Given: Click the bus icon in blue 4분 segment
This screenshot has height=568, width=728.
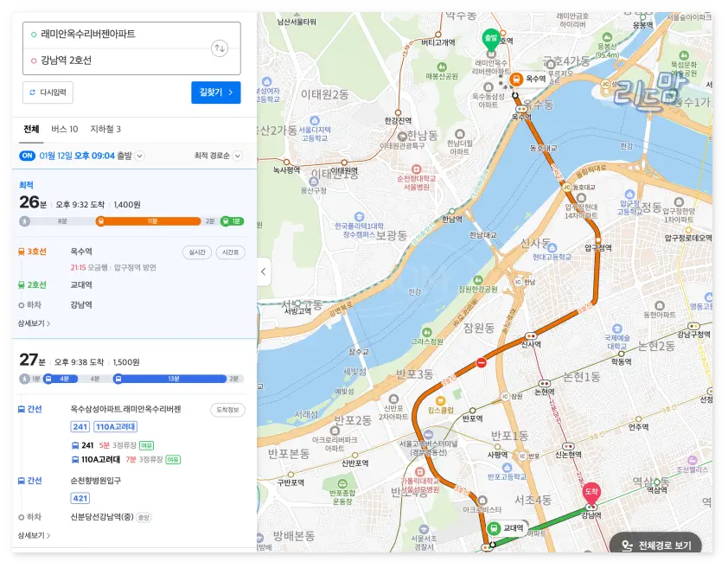Looking at the screenshot, I should (x=48, y=379).
